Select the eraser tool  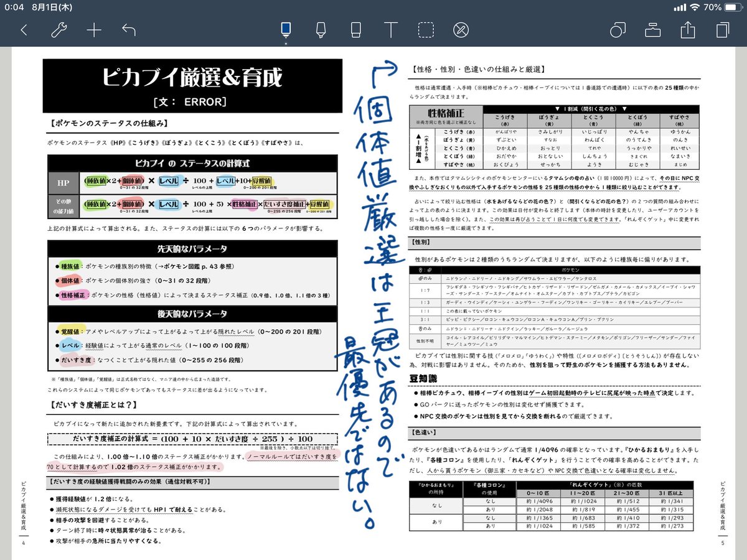(x=356, y=29)
